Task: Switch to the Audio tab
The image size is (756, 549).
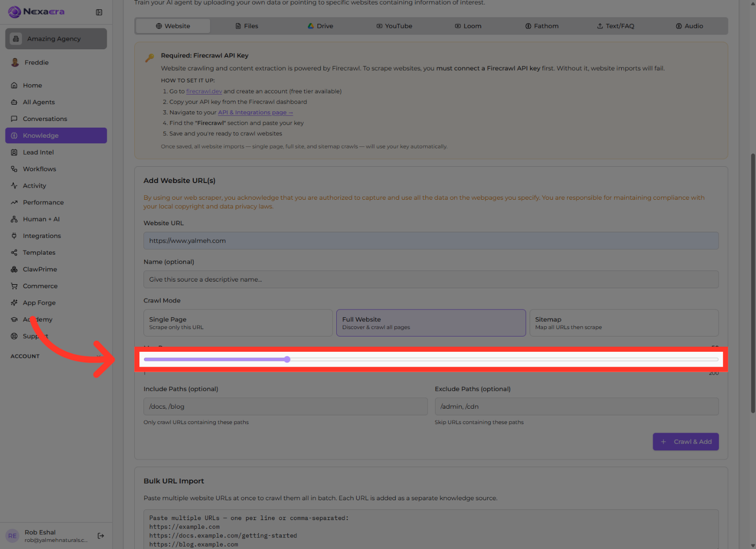Action: [689, 26]
